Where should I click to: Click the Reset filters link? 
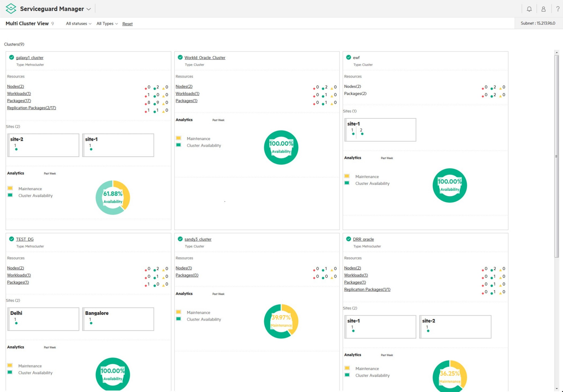127,24
